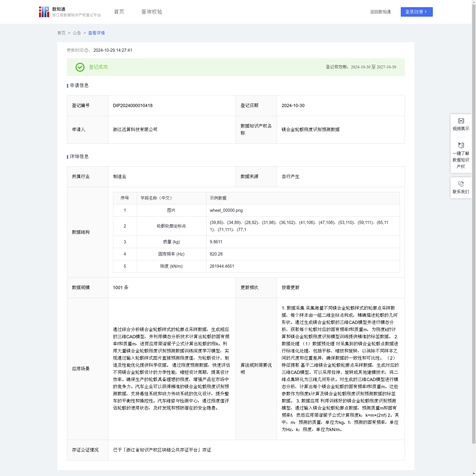Click sample value 9.8611
Image resolution: width=476 pixels, height=476 pixels.
click(216, 242)
